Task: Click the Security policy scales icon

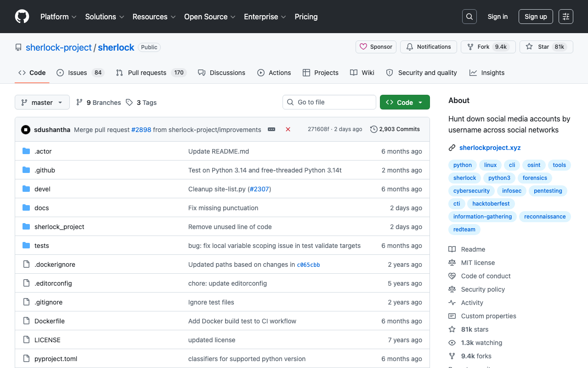Action: point(452,289)
